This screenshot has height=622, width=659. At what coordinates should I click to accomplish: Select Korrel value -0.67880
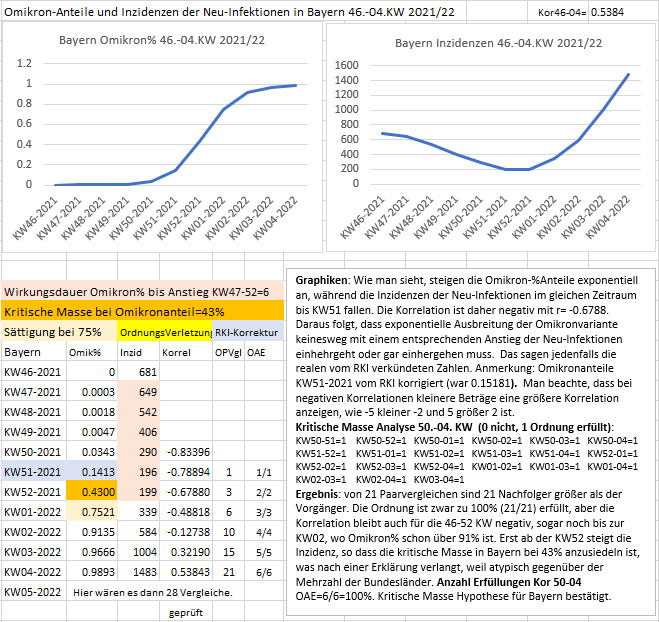coord(186,492)
